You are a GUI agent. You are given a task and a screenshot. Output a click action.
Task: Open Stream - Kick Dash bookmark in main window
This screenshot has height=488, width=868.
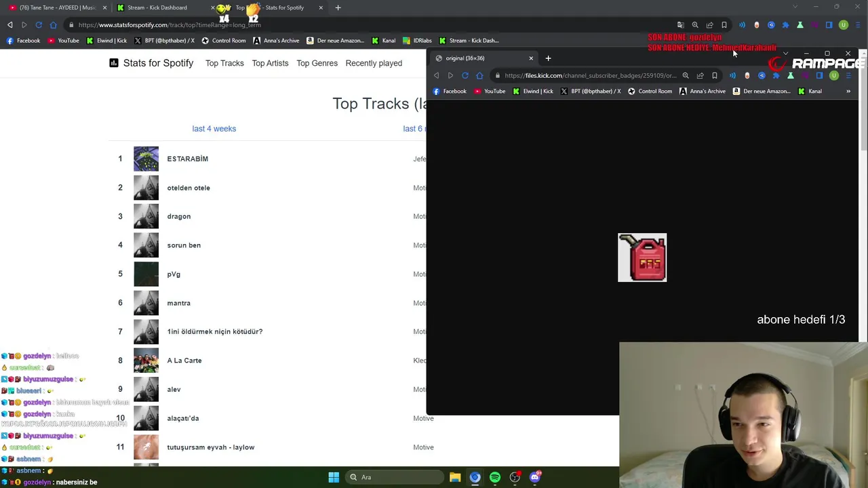469,41
